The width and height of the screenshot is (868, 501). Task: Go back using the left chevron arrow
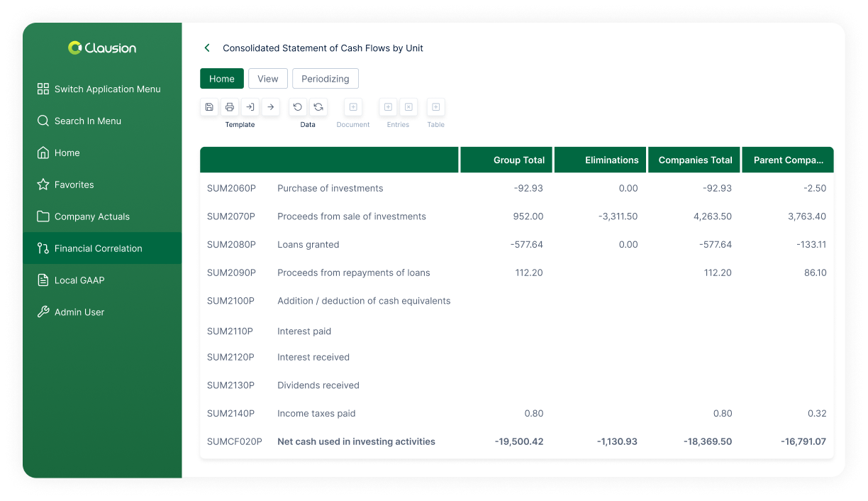[x=207, y=48]
